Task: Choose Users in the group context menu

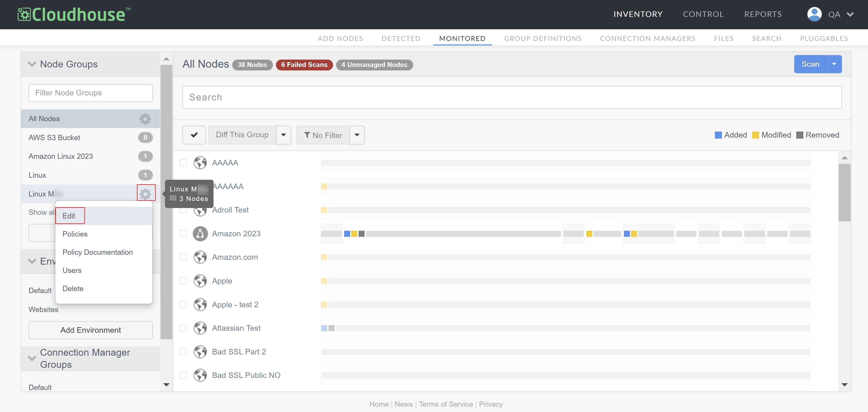Action: pos(104,270)
